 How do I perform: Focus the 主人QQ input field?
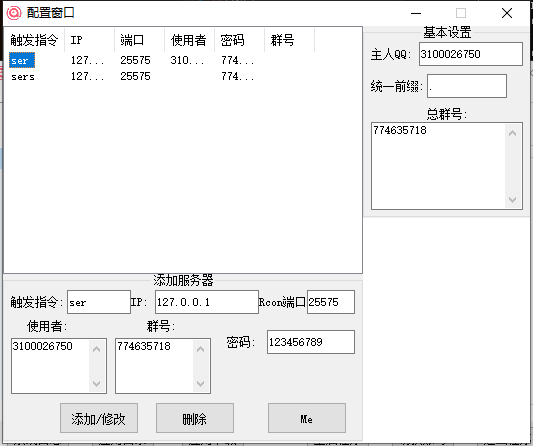471,54
